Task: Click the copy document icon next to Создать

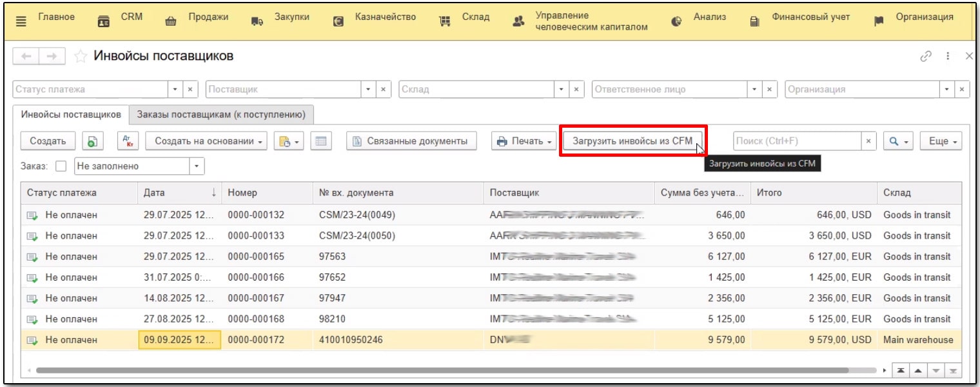Action: [92, 141]
